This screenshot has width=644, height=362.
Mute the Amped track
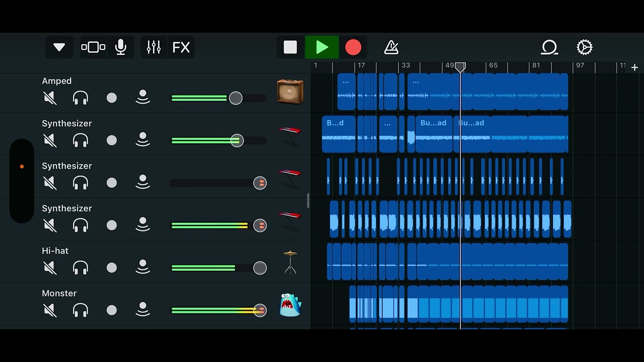50,98
